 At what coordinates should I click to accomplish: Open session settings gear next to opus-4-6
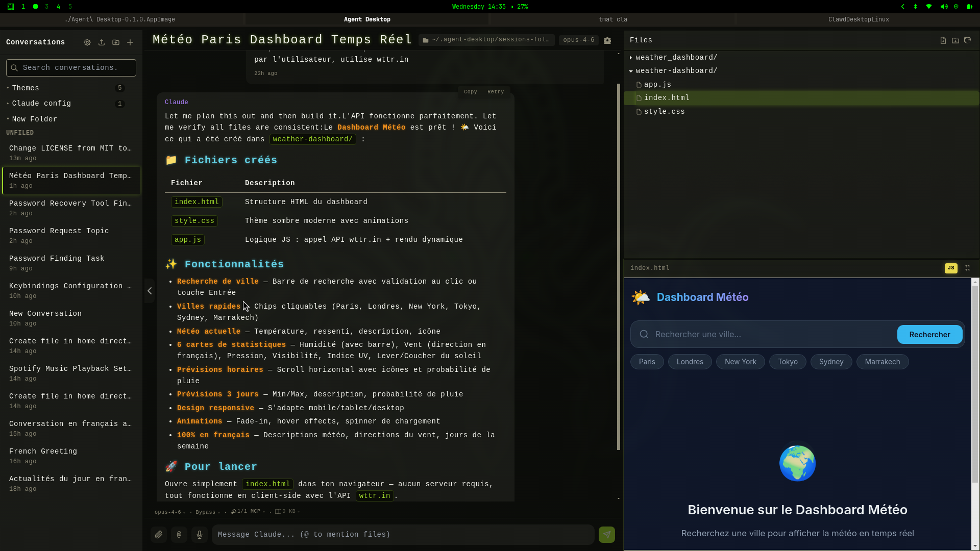click(607, 40)
